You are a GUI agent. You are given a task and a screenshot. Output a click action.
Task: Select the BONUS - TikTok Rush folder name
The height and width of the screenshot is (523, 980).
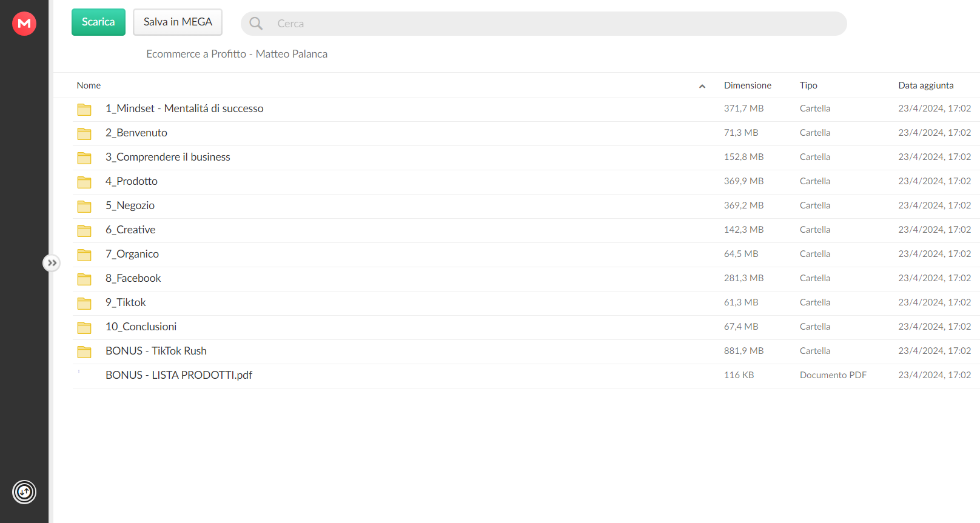click(156, 351)
